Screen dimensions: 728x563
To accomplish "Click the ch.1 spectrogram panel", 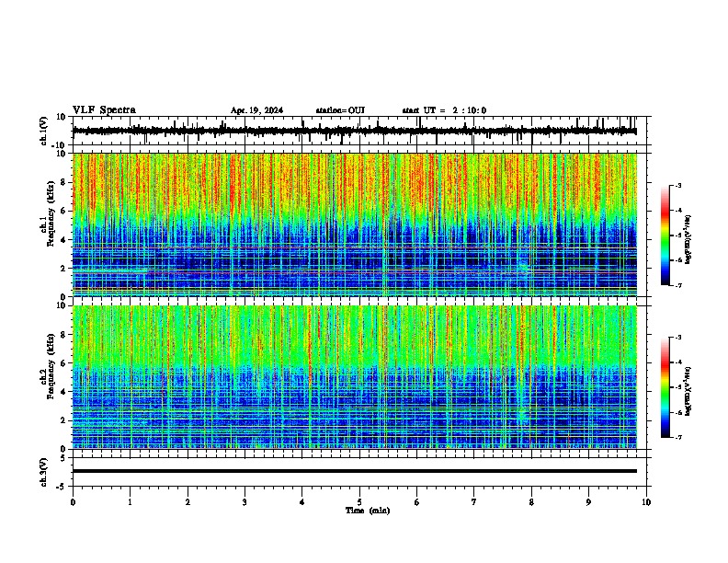I will point(355,224).
